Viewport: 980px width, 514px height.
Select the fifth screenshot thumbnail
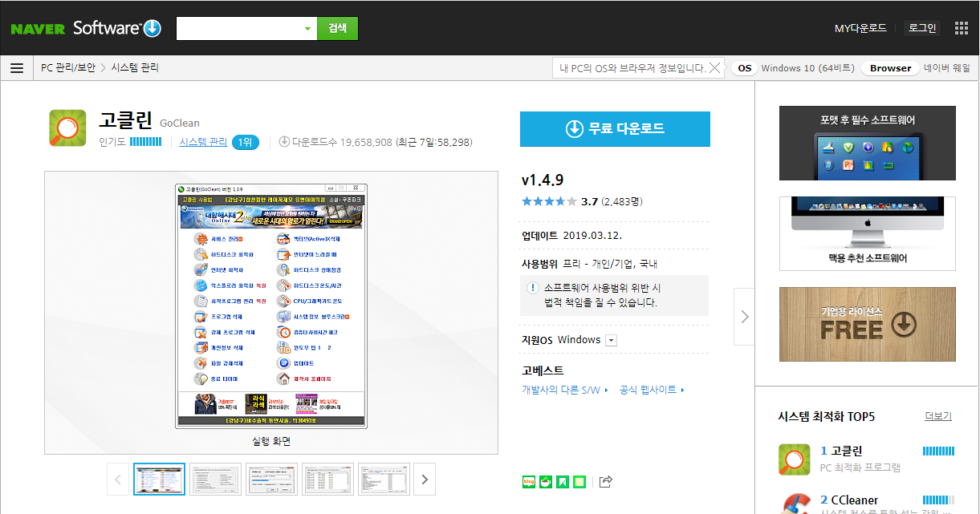tap(384, 480)
